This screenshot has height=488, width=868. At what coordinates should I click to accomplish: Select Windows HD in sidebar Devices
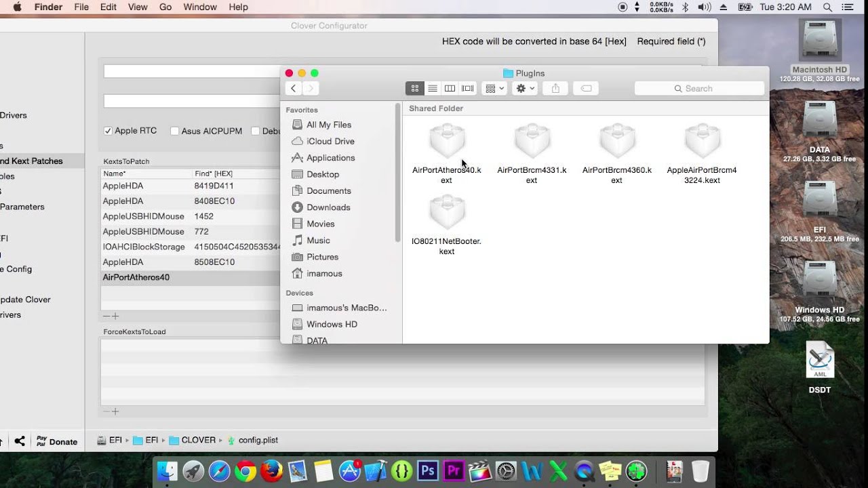coord(332,324)
